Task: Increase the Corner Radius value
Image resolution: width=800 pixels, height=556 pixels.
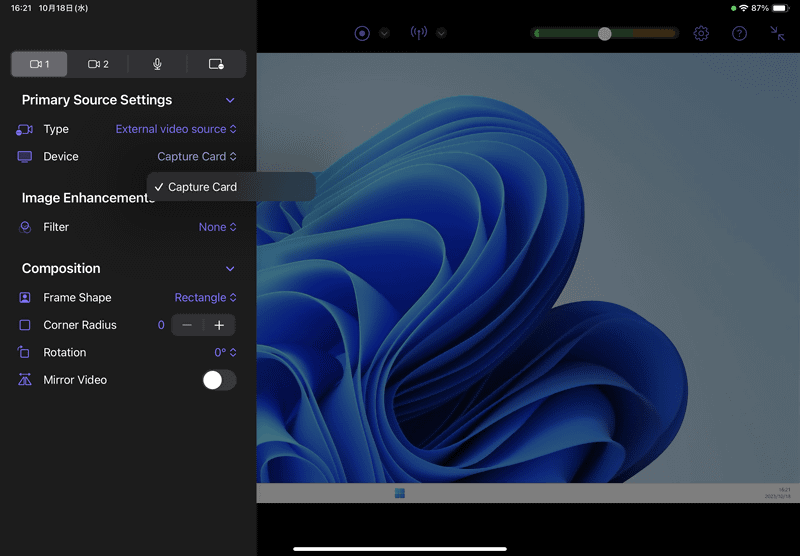Action: pyautogui.click(x=219, y=325)
